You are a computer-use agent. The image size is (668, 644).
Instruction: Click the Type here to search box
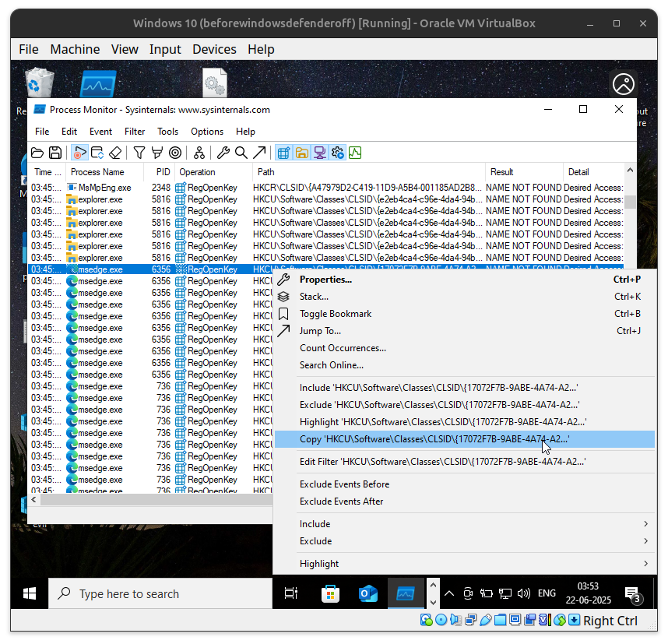tap(160, 593)
